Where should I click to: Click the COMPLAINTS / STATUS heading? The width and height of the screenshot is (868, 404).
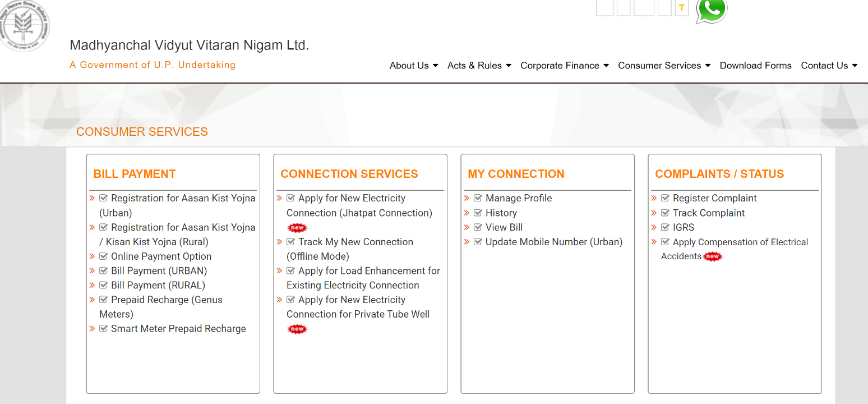click(x=719, y=174)
